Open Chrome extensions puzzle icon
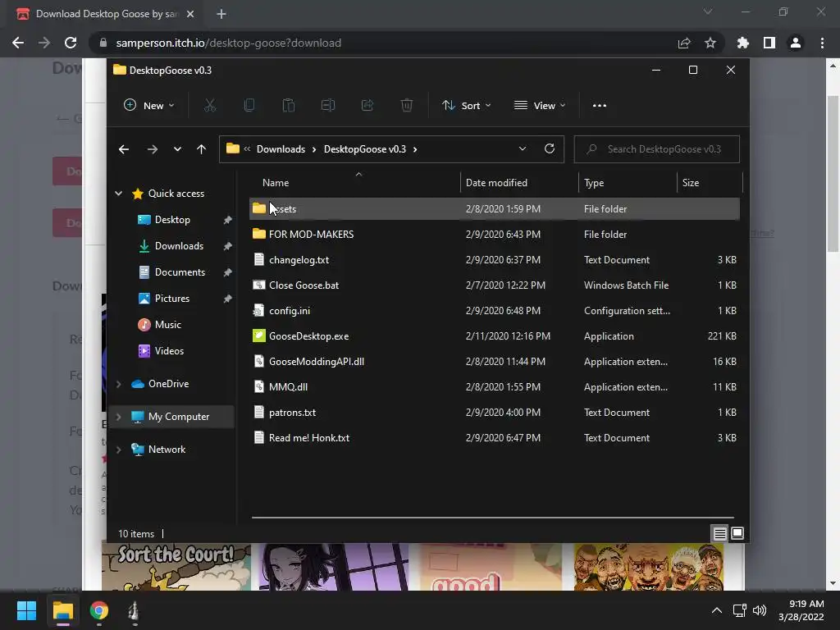 [x=743, y=43]
